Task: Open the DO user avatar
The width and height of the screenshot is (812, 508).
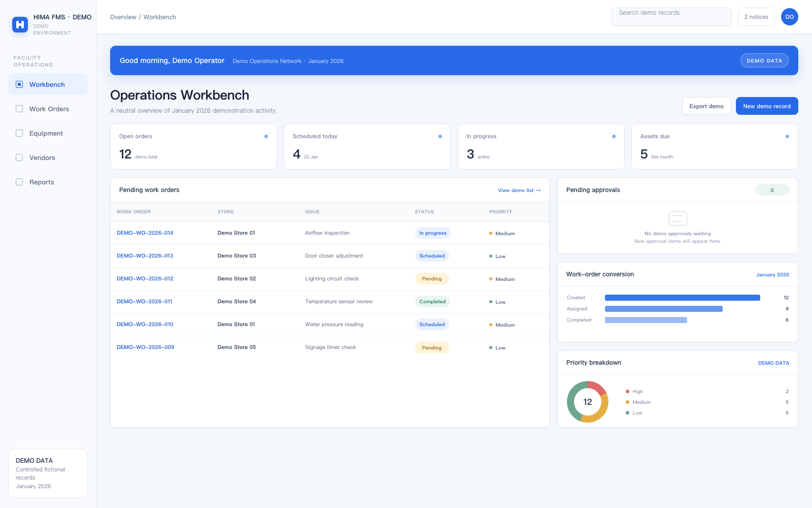Action: (789, 17)
